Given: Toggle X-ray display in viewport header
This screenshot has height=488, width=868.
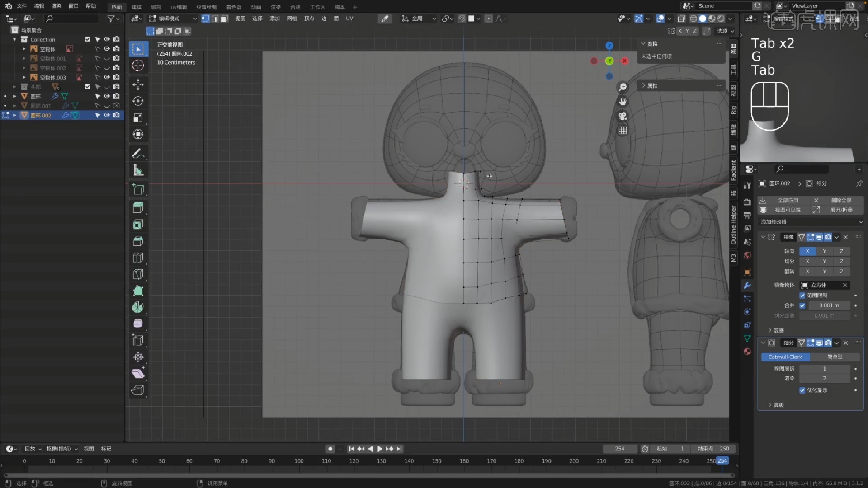Looking at the screenshot, I should pos(681,19).
